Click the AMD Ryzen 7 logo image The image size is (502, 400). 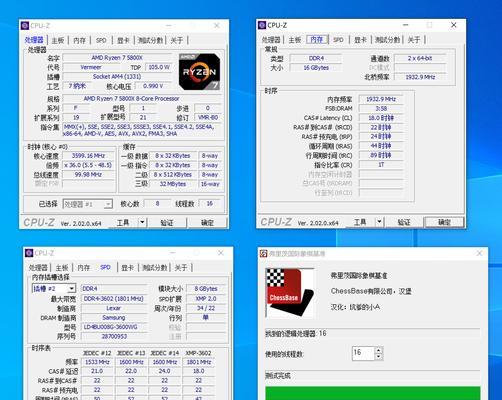coord(199,71)
